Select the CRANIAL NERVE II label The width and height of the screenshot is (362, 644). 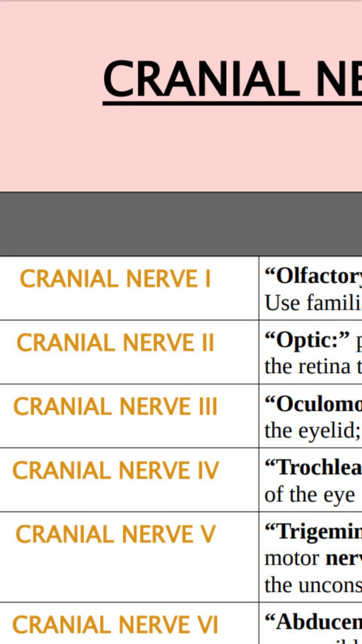[x=116, y=343]
